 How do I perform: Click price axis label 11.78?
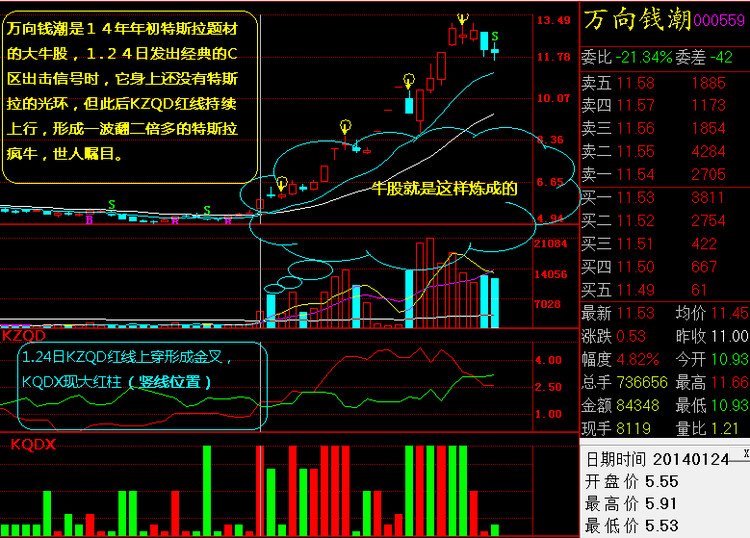[x=554, y=57]
